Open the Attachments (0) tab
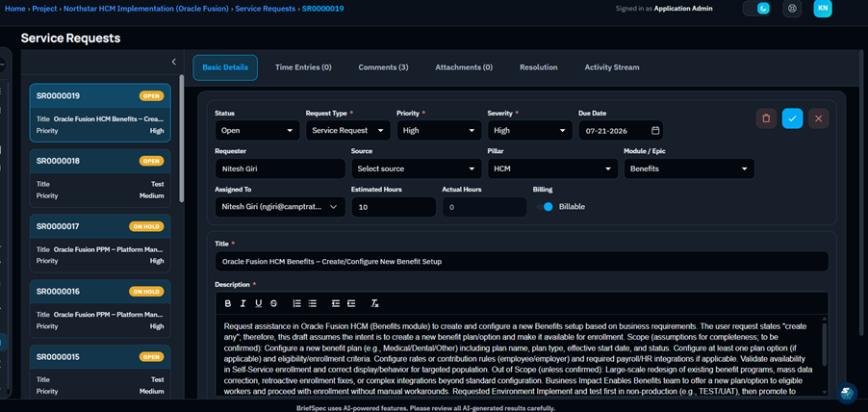 (464, 67)
